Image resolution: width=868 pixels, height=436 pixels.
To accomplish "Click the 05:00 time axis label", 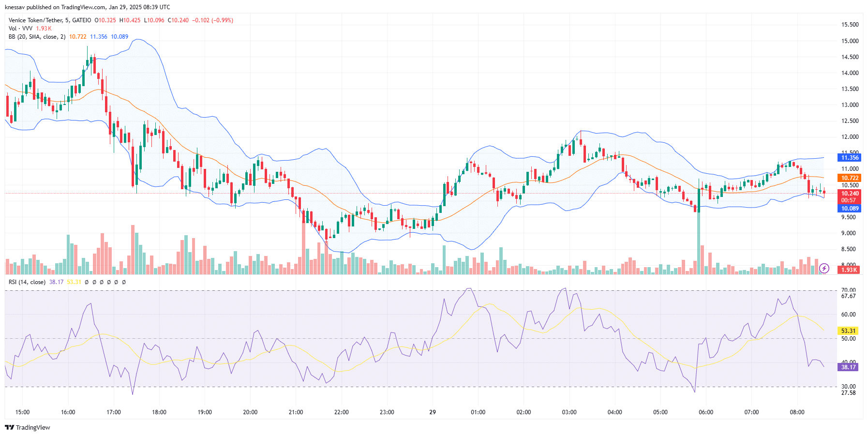I will (x=660, y=412).
